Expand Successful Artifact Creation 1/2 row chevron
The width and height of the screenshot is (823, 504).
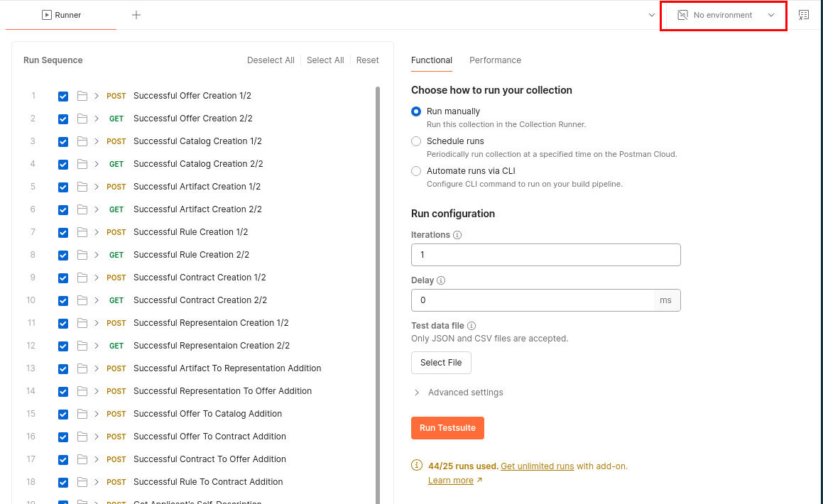tap(97, 187)
